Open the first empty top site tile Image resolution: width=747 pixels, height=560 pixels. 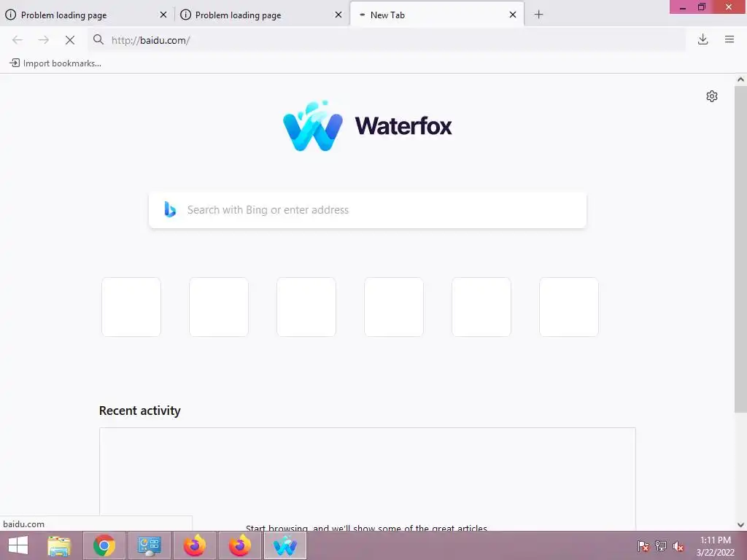(x=131, y=307)
